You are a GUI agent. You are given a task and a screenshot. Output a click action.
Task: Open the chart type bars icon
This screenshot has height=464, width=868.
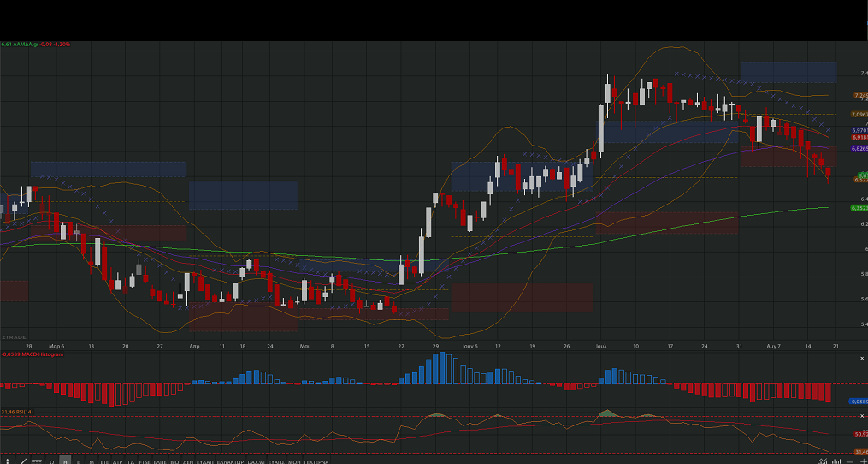[x=836, y=461]
